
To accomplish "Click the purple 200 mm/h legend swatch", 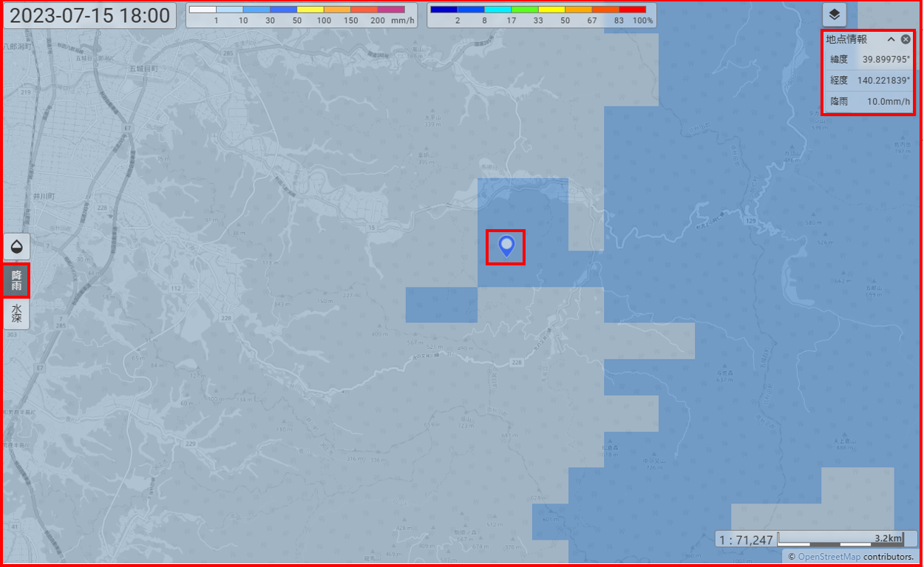I will click(x=391, y=10).
